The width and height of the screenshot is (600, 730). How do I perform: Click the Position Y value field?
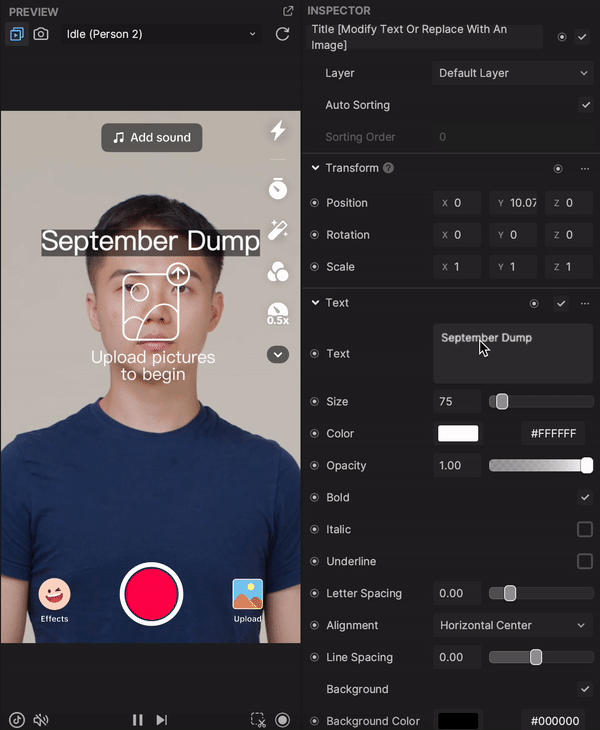tap(513, 203)
